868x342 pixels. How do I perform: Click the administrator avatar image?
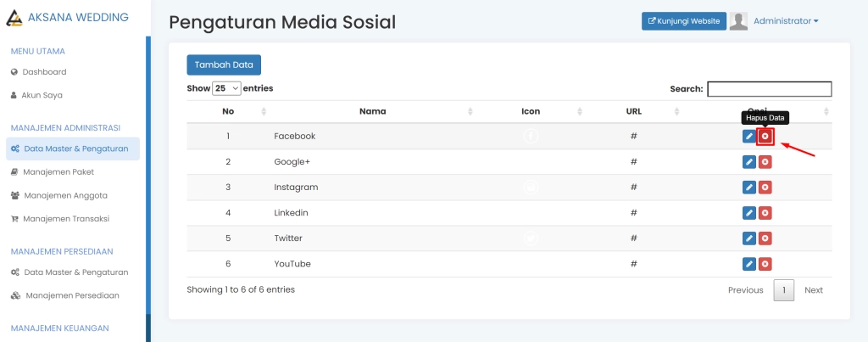pos(738,21)
